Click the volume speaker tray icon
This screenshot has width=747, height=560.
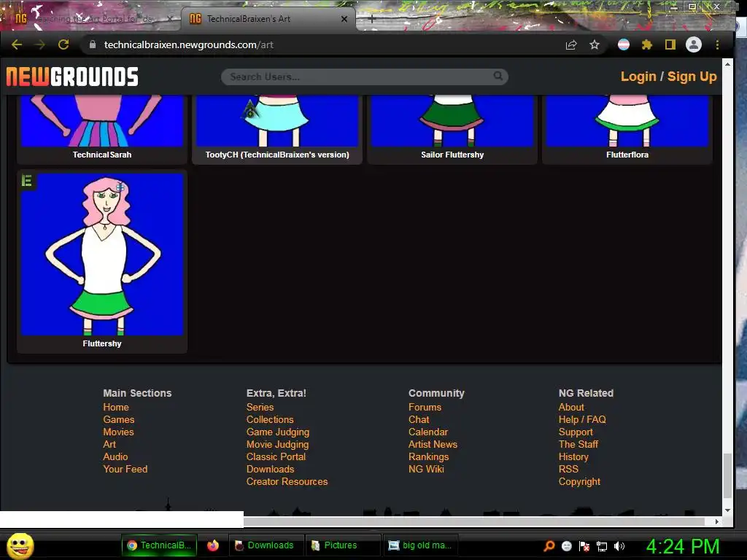pyautogui.click(x=619, y=546)
